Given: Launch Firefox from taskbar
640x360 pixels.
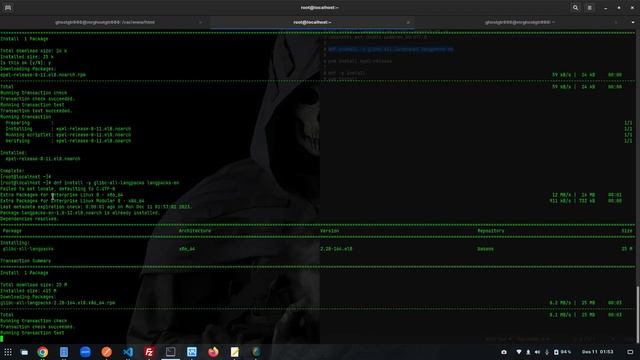Looking at the screenshot, I should tap(213, 352).
